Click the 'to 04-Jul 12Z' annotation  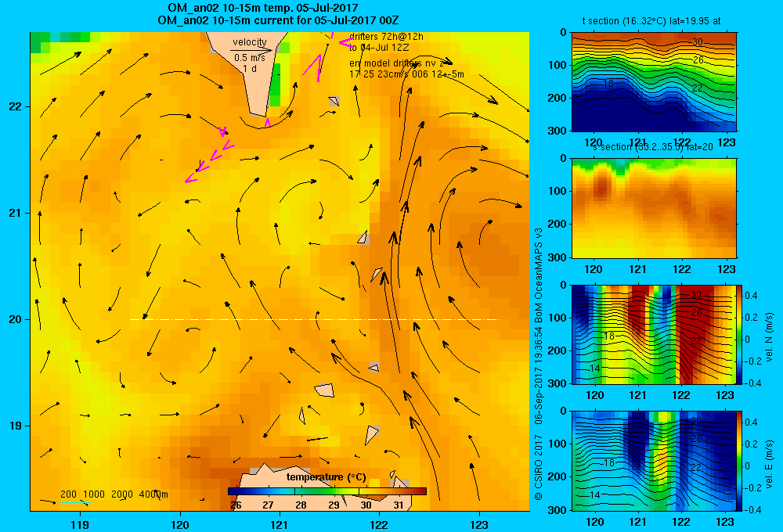[x=379, y=48]
